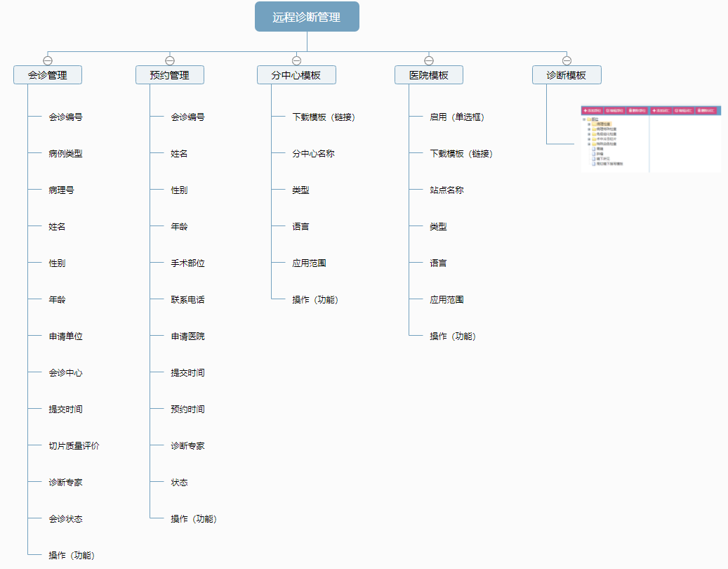Collapse the 医院模板 branch
The image size is (728, 569).
tap(429, 59)
